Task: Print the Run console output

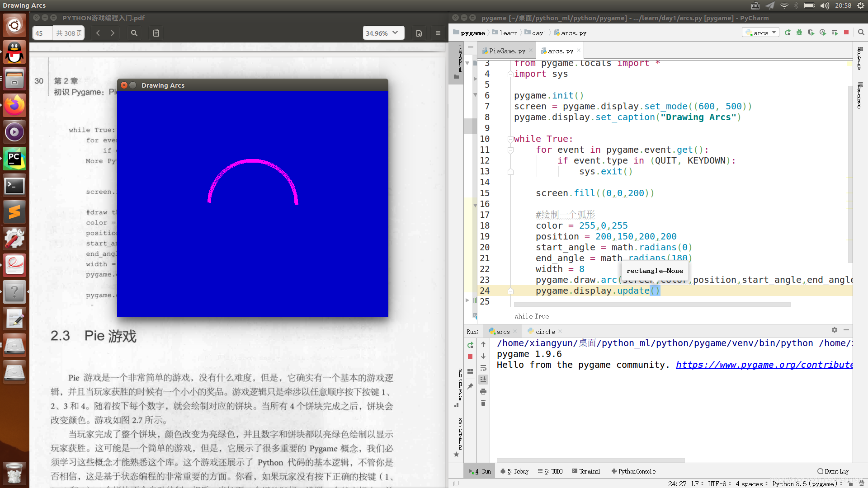Action: pyautogui.click(x=483, y=391)
